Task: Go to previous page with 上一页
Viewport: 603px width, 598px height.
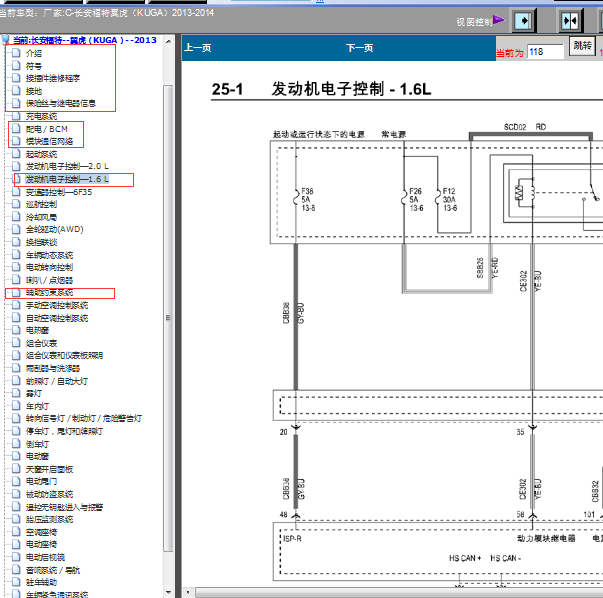Action: (x=198, y=48)
